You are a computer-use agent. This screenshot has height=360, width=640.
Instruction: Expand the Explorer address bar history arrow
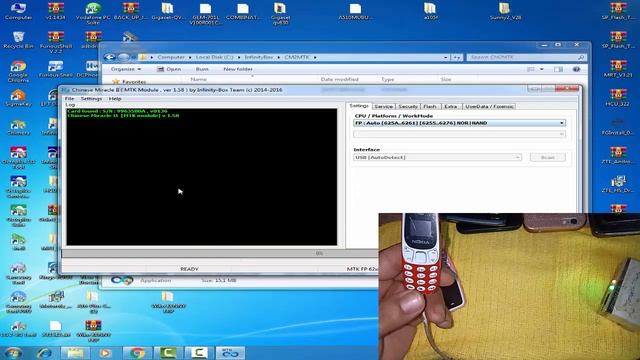[445, 58]
